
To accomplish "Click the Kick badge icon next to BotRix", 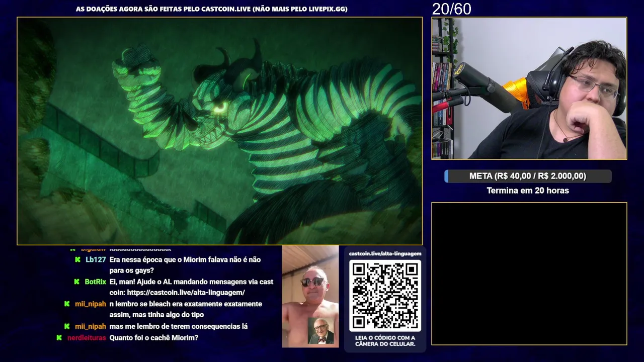I will point(76,282).
